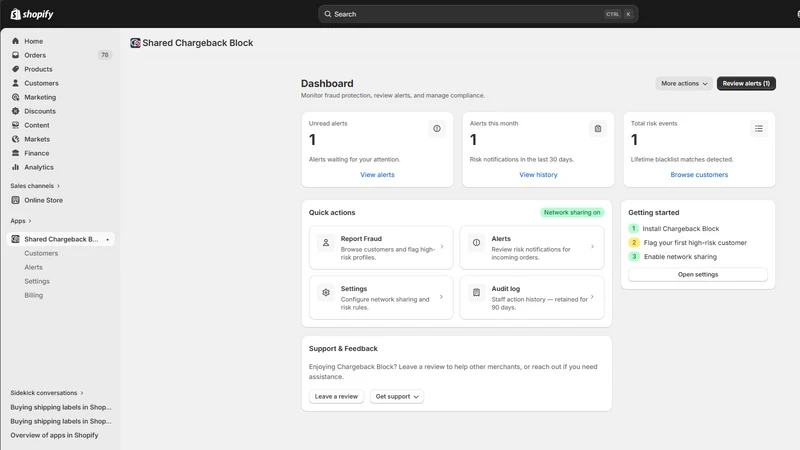
Task: Click 'Install Chargeback Block' step
Action: (x=681, y=229)
